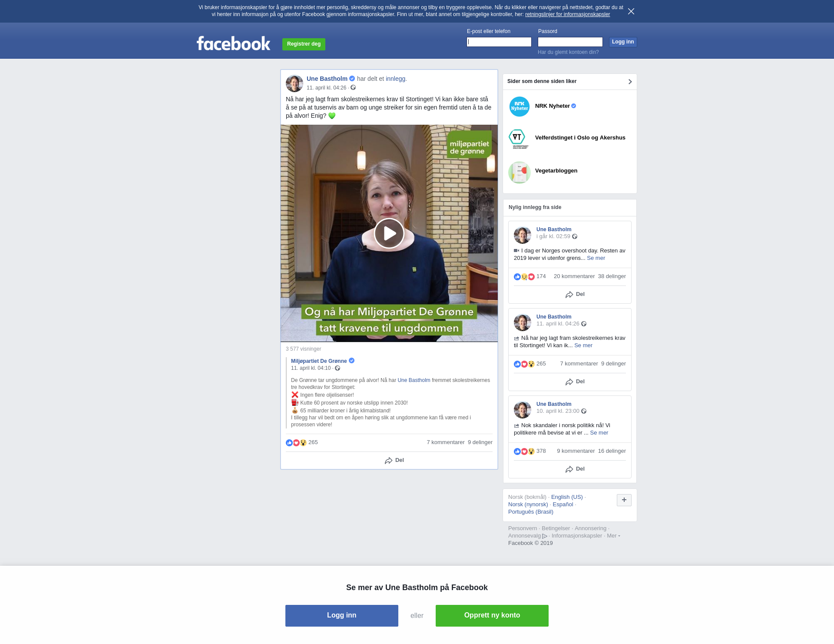834x644 pixels.
Task: Switch language to Português (Brasil)
Action: pyautogui.click(x=531, y=512)
